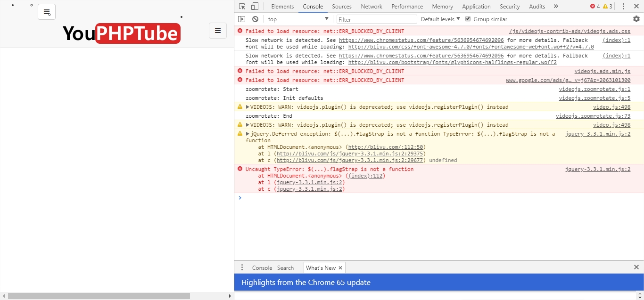Open the fontawesome-webfont.woff2 link
This screenshot has width=644, height=300.
click(471, 47)
